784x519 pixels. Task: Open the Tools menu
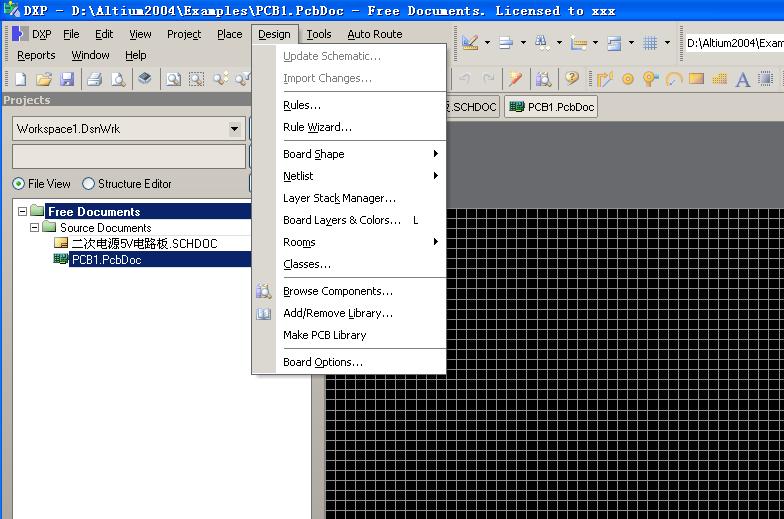319,34
